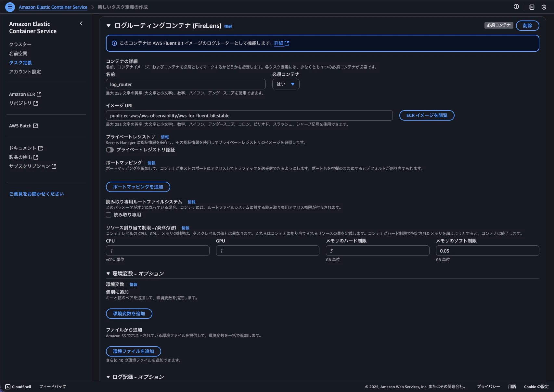Click the イメージ URI input field
The width and height of the screenshot is (554, 392).
(249, 116)
